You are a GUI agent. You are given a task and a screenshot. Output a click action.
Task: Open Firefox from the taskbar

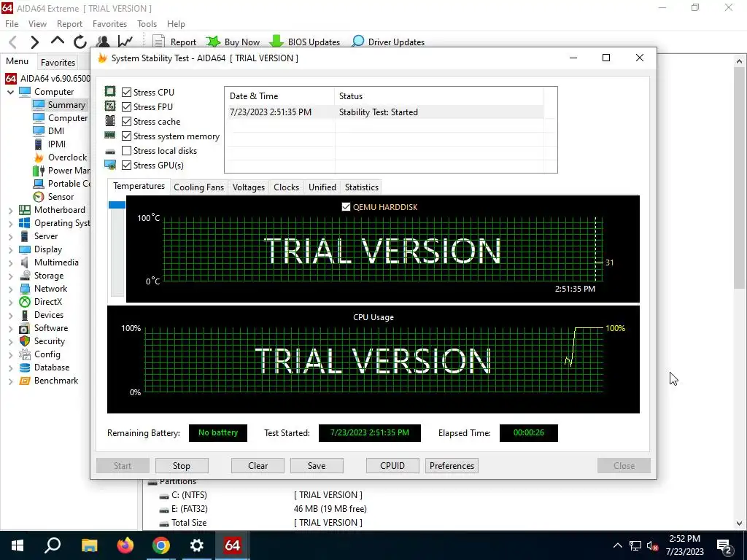pos(125,545)
